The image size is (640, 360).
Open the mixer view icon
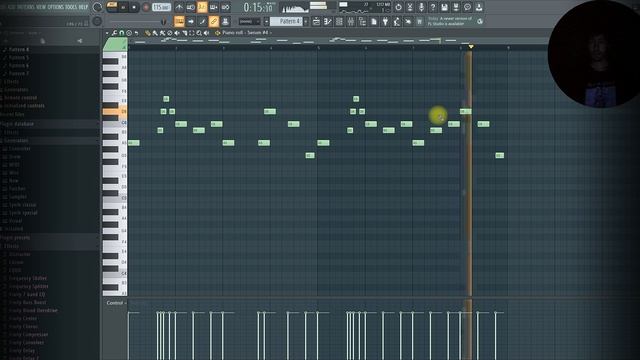(351, 22)
